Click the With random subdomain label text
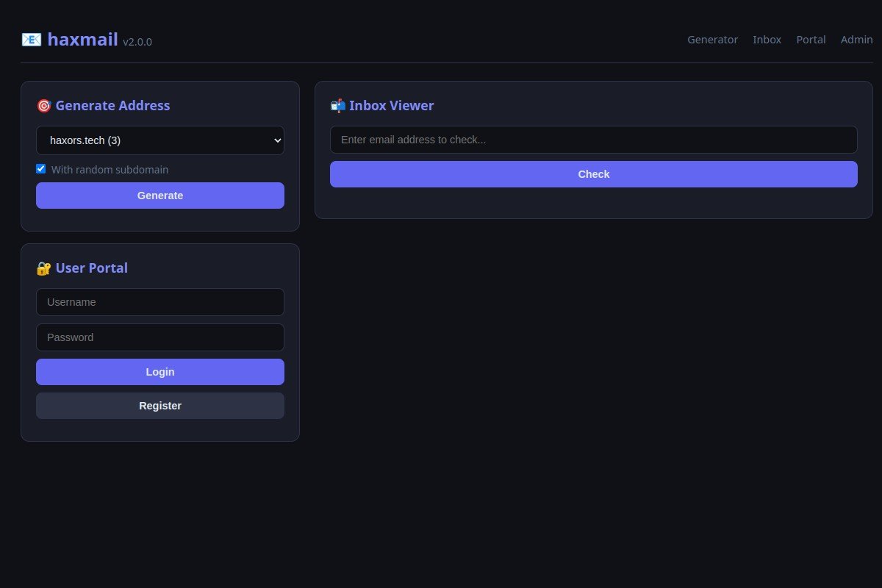Image resolution: width=882 pixels, height=588 pixels. [x=110, y=170]
